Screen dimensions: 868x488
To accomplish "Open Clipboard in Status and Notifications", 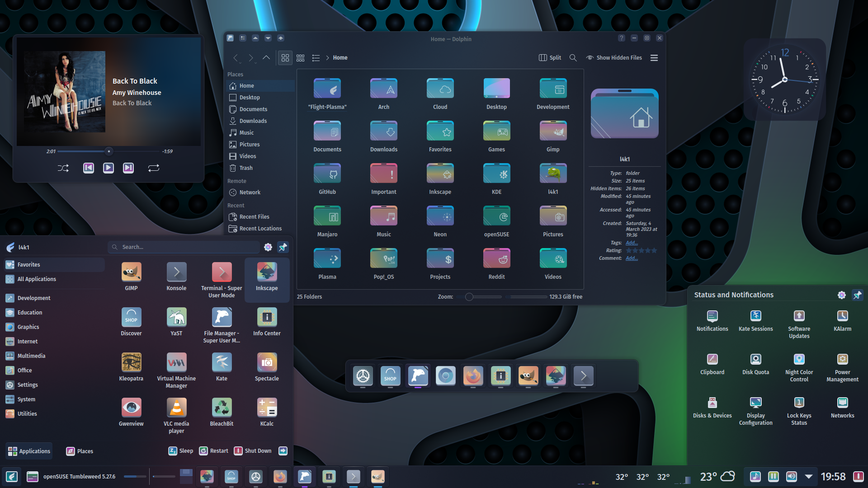I will (x=712, y=364).
